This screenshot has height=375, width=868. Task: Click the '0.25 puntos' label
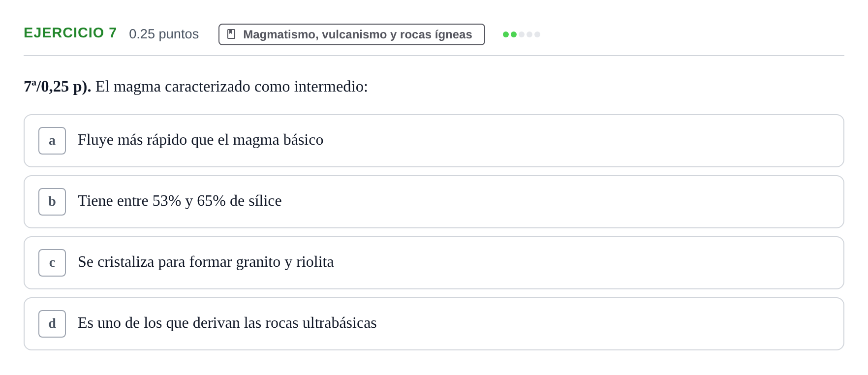[x=164, y=34]
